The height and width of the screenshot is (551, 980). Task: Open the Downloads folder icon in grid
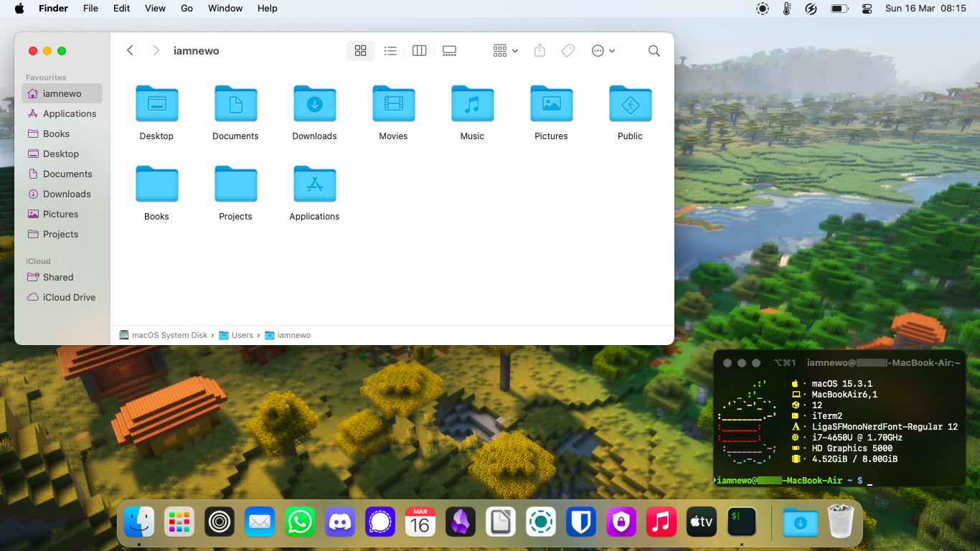click(314, 104)
